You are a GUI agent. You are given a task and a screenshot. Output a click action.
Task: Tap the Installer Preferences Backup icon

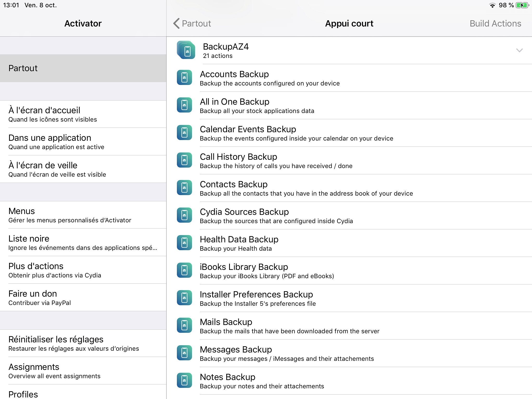click(184, 298)
